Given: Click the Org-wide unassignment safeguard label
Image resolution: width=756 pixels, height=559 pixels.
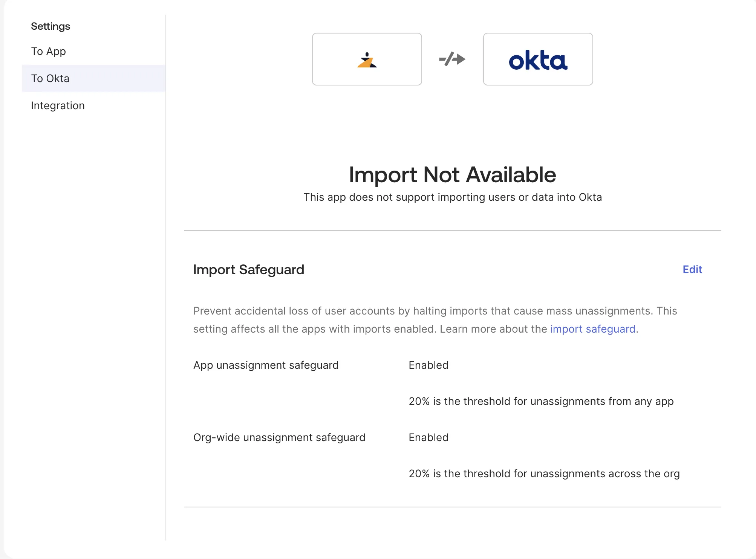Looking at the screenshot, I should 279,437.
